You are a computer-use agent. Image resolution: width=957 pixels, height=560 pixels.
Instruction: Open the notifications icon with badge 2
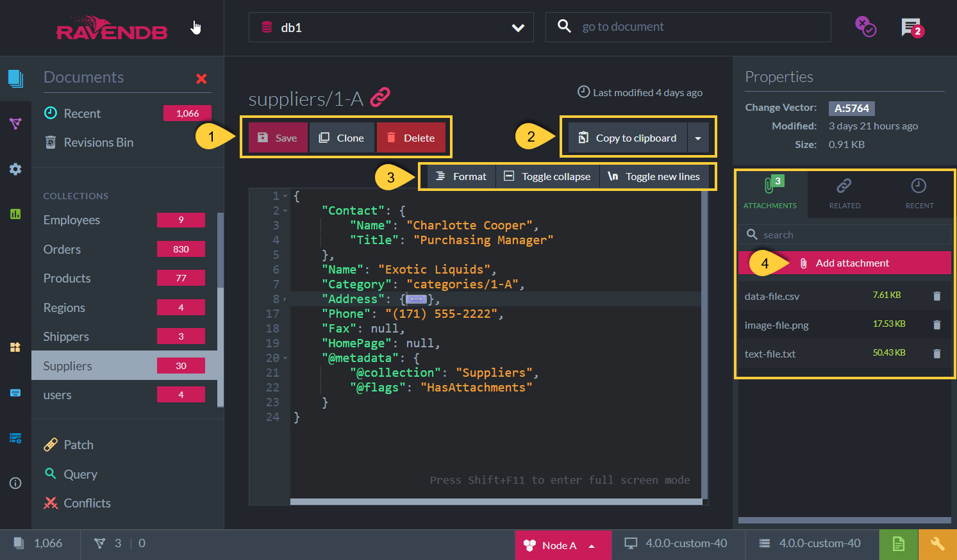(x=911, y=28)
